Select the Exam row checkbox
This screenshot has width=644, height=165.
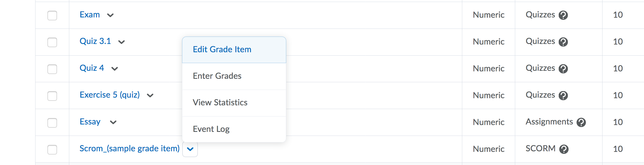tap(52, 15)
